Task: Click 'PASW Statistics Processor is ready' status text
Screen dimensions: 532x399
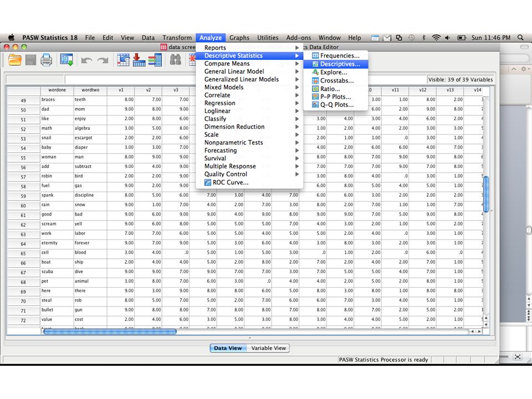Action: coord(383,360)
